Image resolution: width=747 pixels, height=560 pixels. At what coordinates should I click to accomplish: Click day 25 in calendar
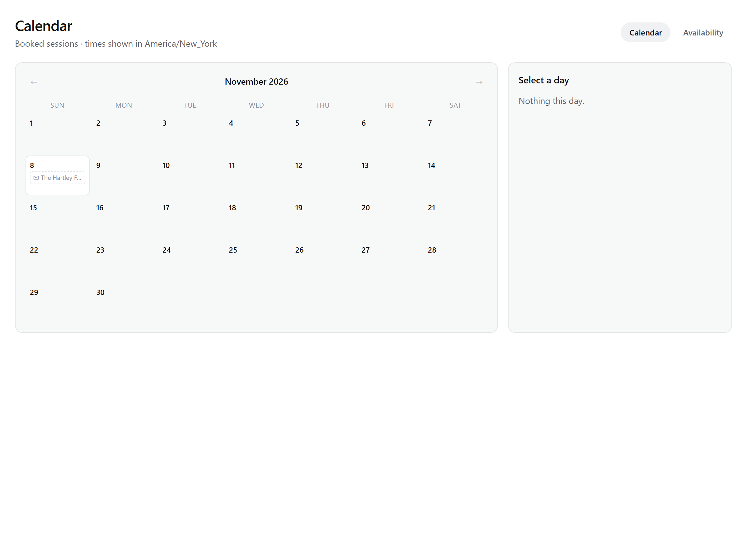coord(257,260)
